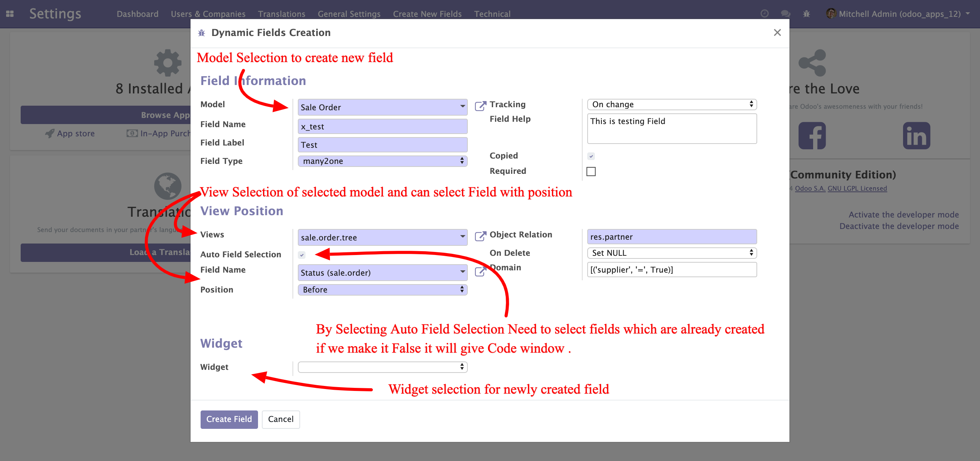
Task: Click the share icon above Share the Love
Action: pos(812,63)
